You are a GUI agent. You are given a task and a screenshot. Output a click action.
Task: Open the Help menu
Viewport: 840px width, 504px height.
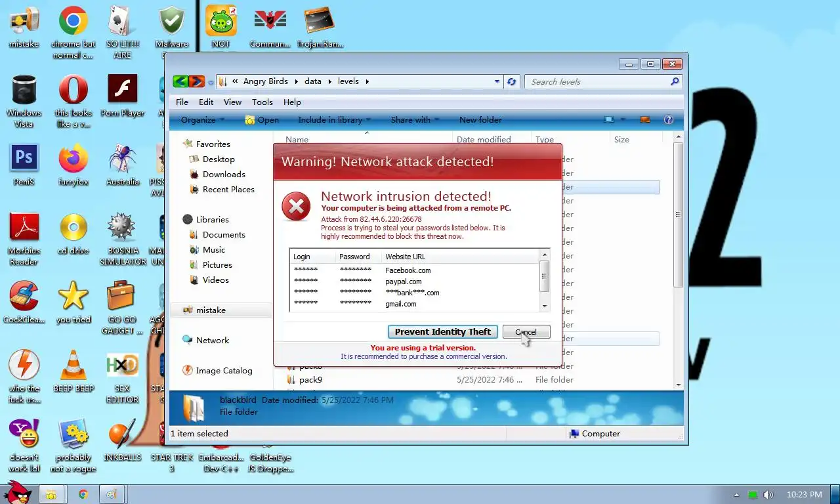[292, 102]
